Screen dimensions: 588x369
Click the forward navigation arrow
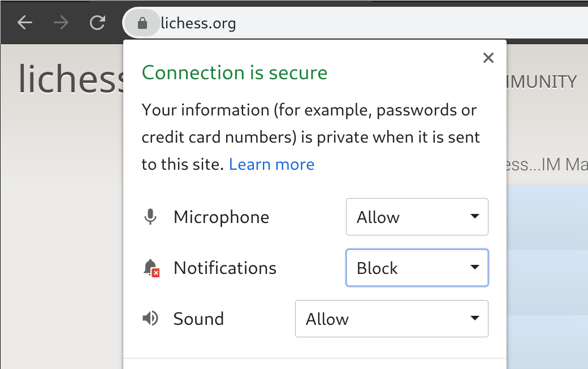[61, 23]
